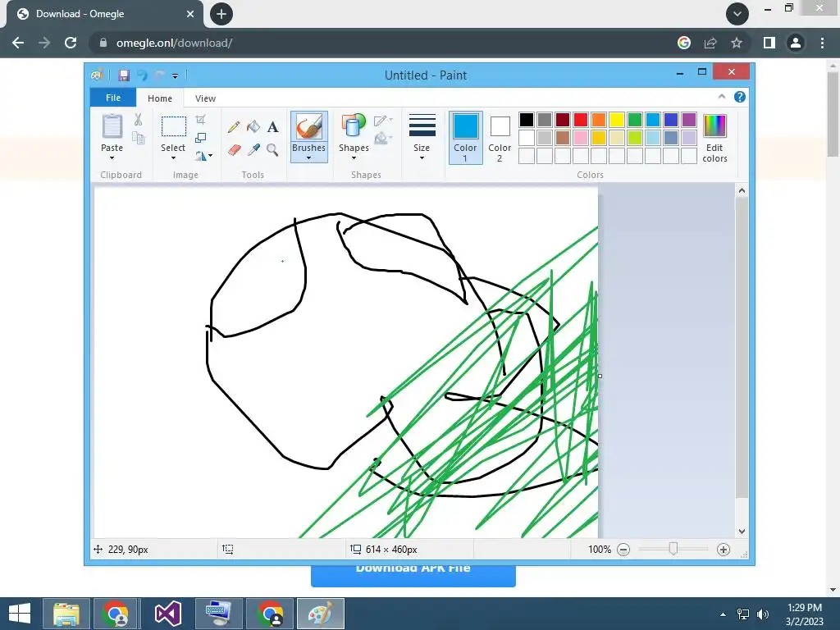840x630 pixels.
Task: Expand the Shapes dropdown arrow
Action: click(x=354, y=158)
